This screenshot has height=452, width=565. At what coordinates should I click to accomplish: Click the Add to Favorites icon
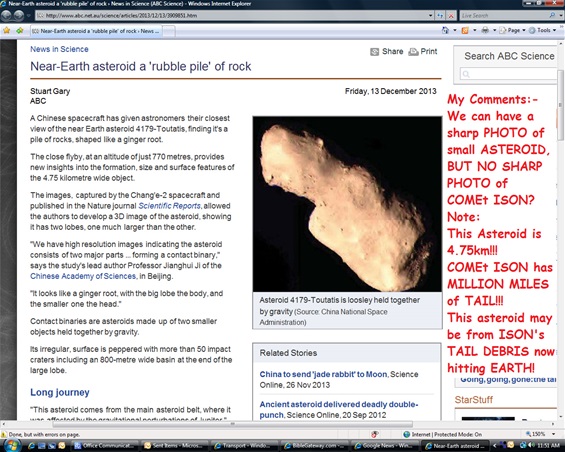pos(19,31)
